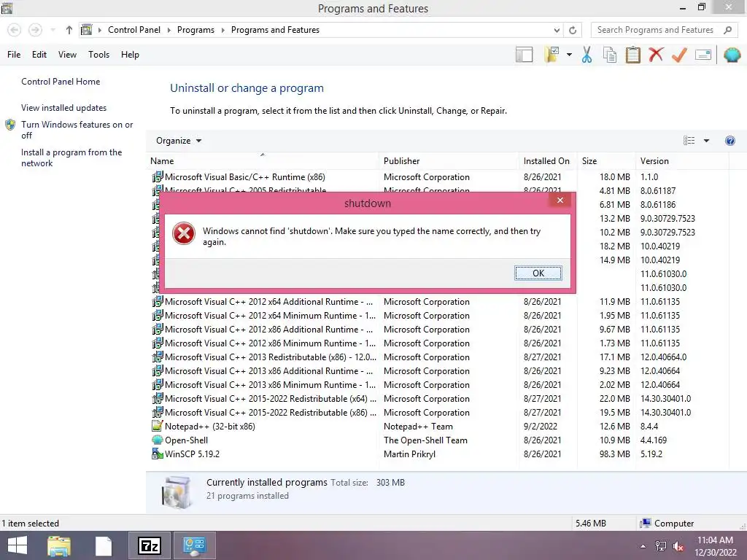Close the shutdown error dialog
The image size is (747, 560).
560,200
